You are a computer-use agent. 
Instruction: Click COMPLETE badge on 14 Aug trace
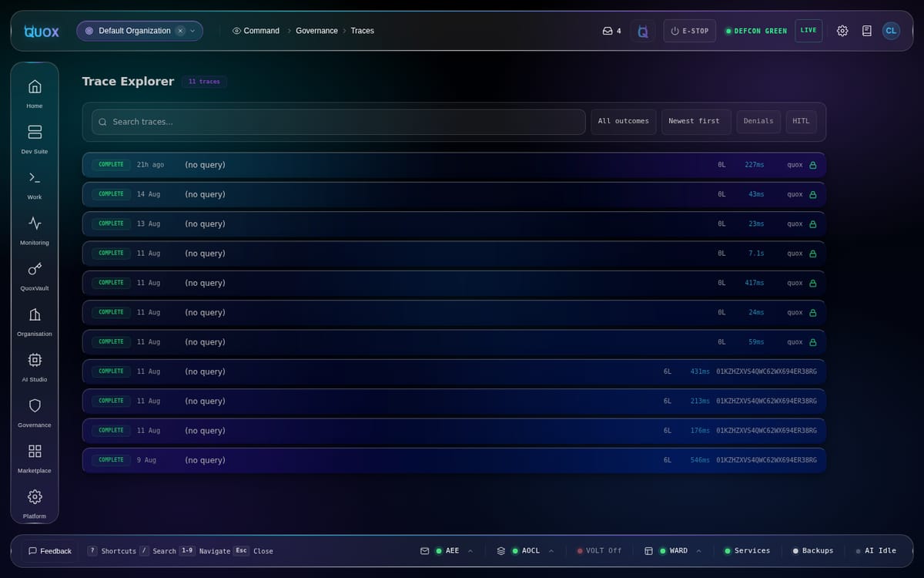point(111,194)
